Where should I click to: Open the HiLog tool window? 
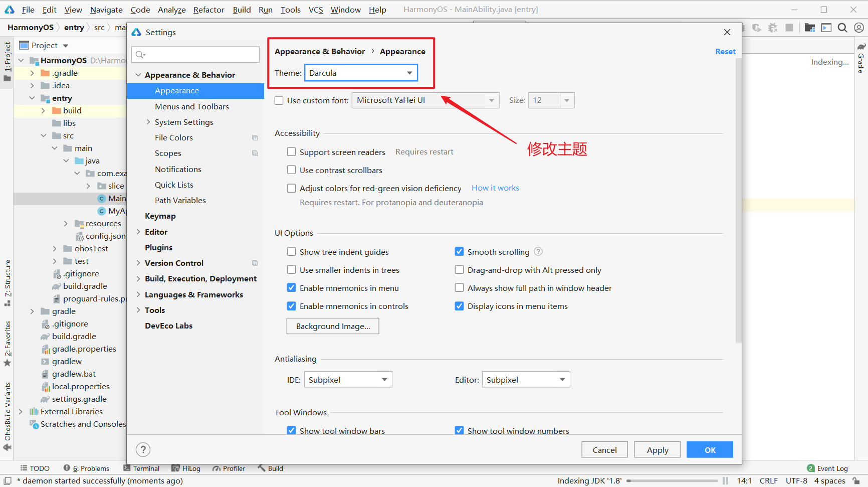click(x=186, y=468)
